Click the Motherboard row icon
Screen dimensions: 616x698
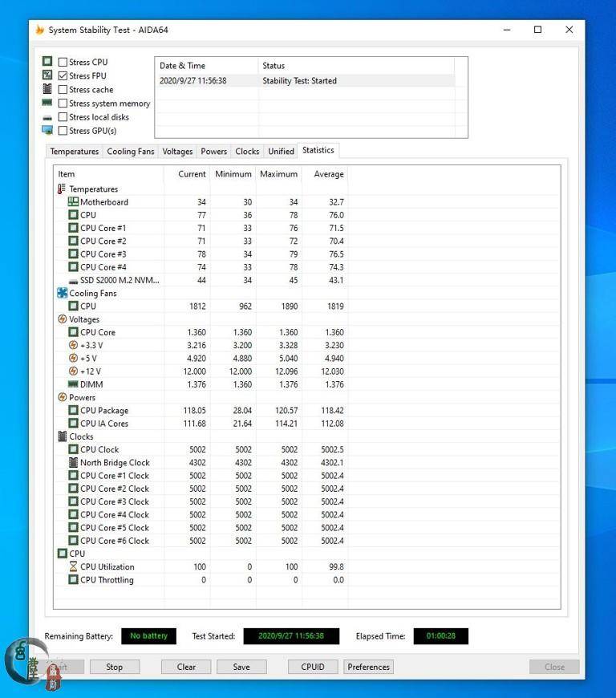click(x=73, y=201)
